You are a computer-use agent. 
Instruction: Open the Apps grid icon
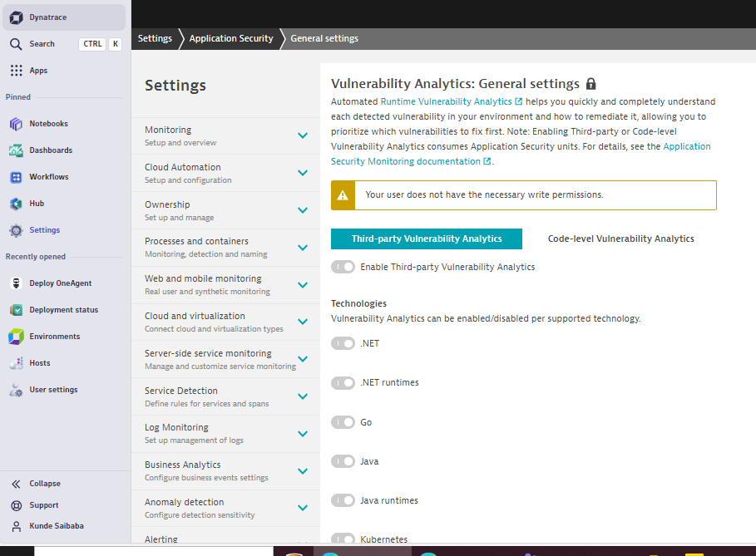[16, 71]
